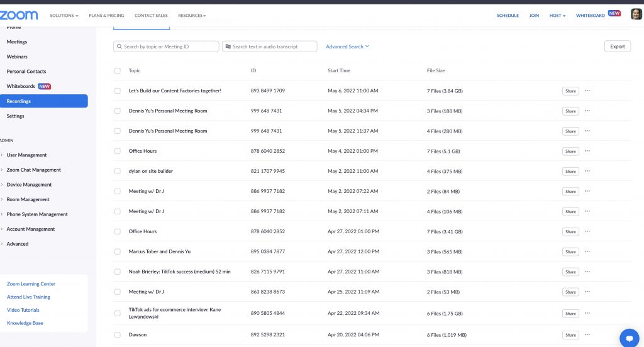
Task: Click the Export button
Action: [617, 47]
